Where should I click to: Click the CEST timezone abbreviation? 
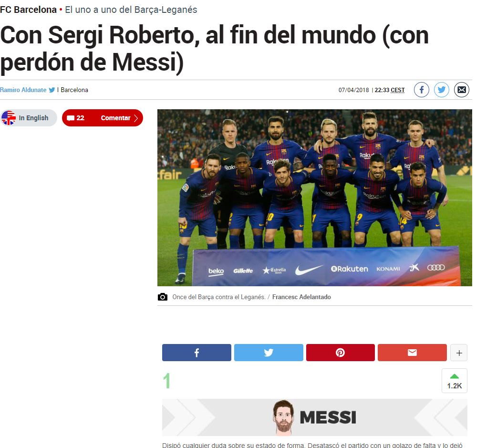pyautogui.click(x=397, y=90)
